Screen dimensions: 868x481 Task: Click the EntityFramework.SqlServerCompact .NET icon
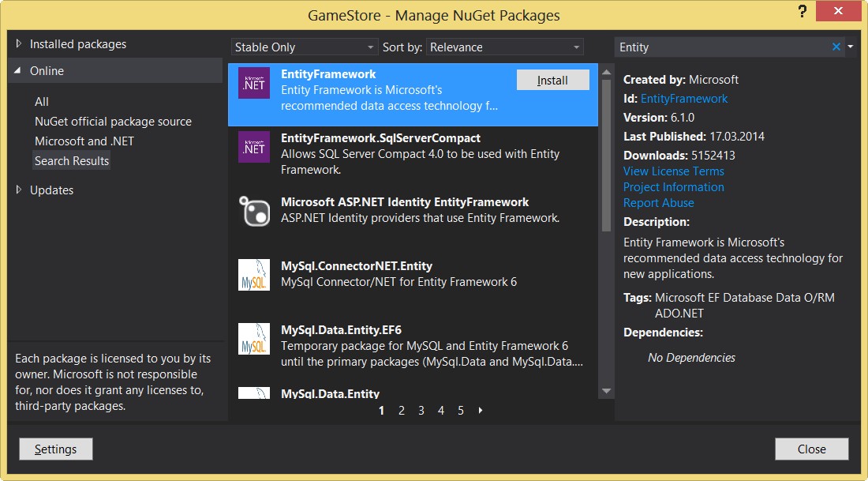(x=254, y=147)
